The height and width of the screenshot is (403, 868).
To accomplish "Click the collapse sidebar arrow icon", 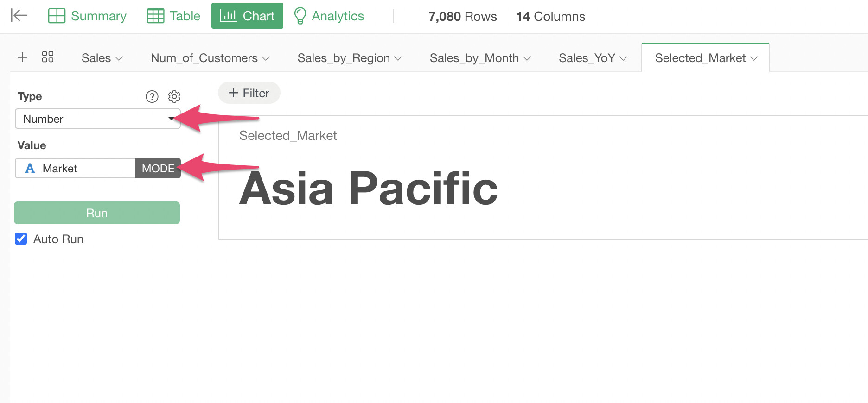I will tap(19, 16).
